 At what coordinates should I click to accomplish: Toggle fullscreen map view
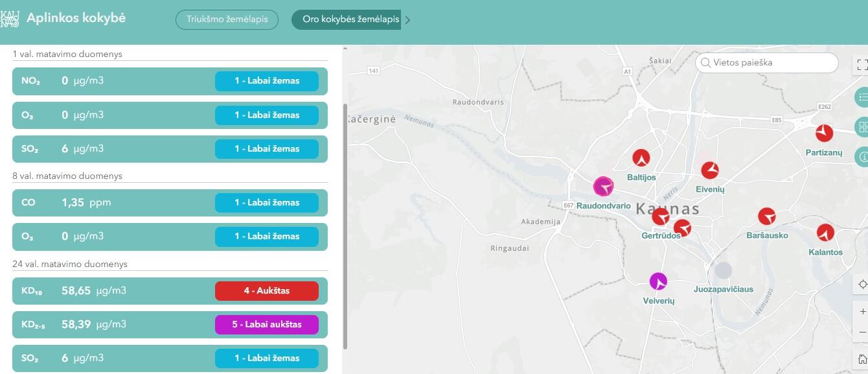[862, 64]
